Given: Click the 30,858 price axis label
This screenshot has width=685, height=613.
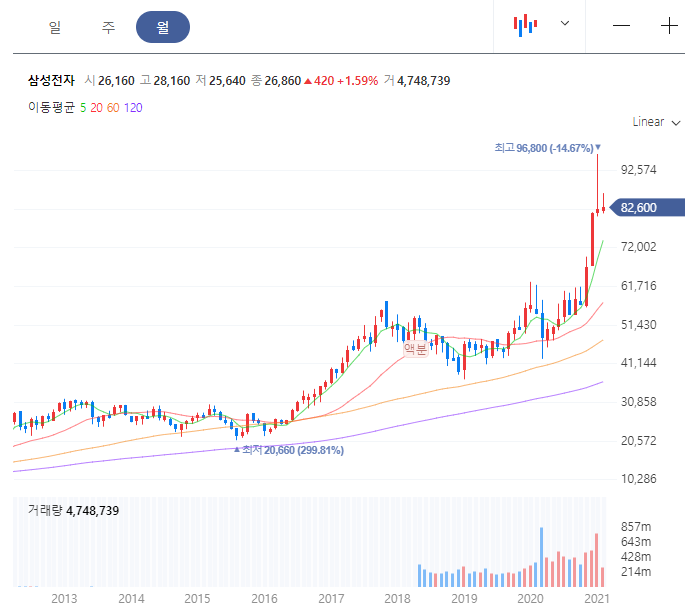Looking at the screenshot, I should coord(639,402).
